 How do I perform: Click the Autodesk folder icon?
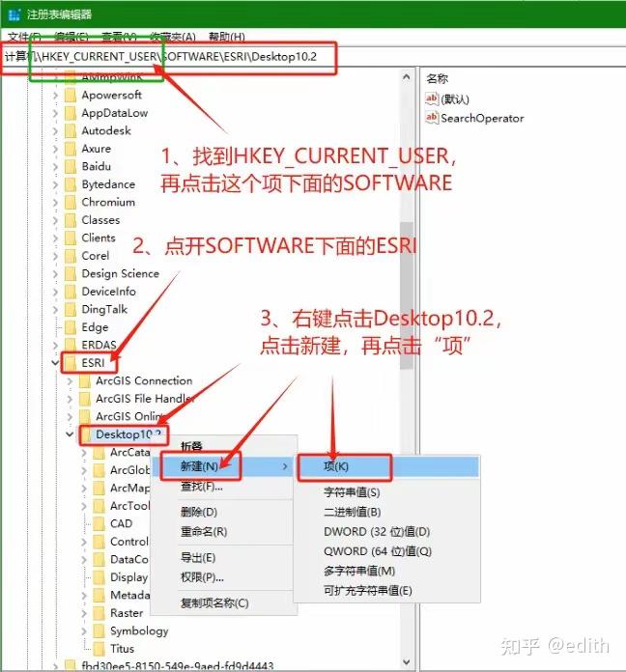point(71,130)
